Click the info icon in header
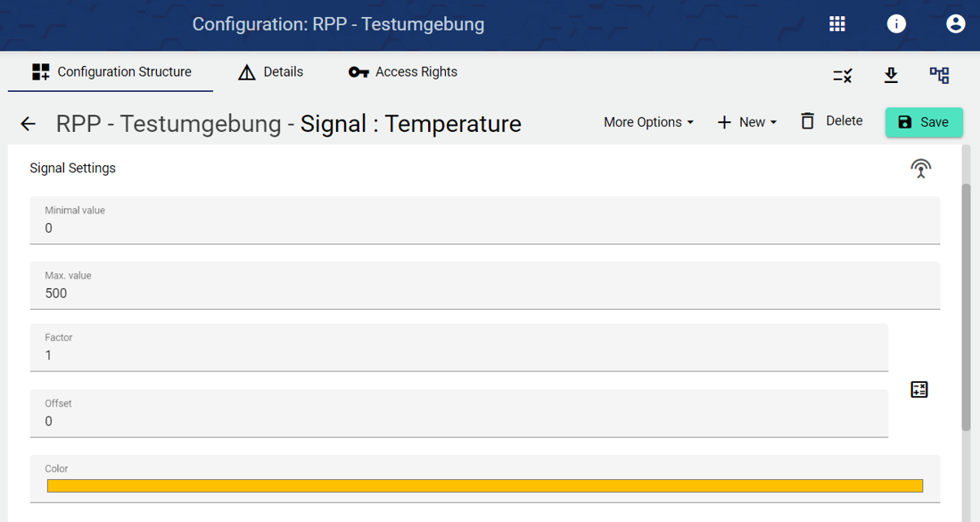The height and width of the screenshot is (522, 980). [896, 24]
